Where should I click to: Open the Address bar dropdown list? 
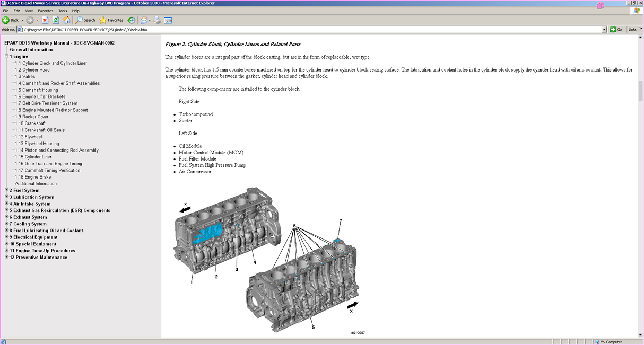[605, 29]
